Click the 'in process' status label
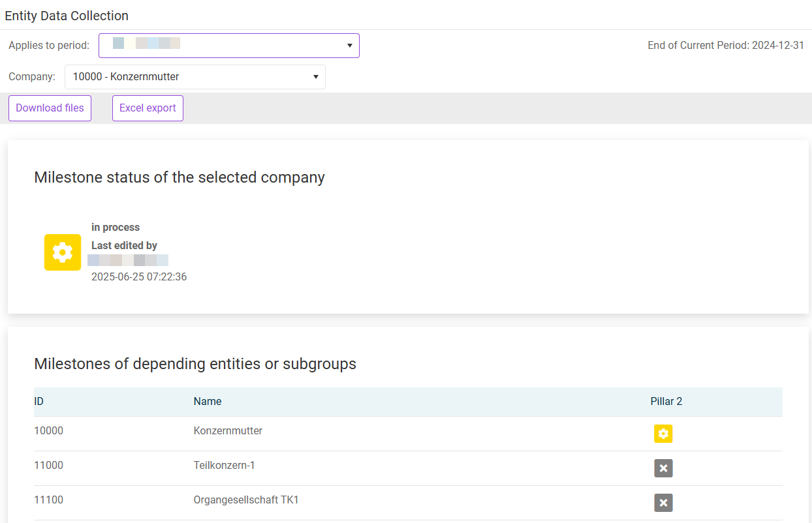 pos(116,228)
